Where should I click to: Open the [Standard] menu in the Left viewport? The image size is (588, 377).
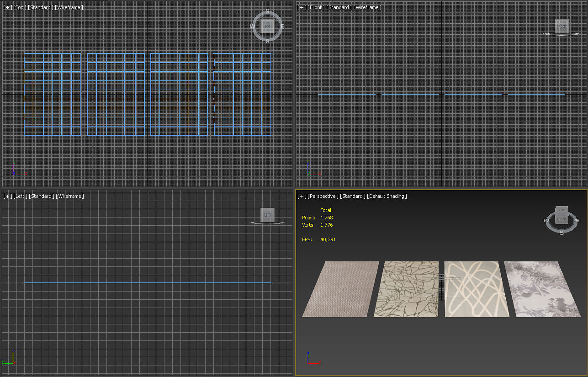[42, 196]
